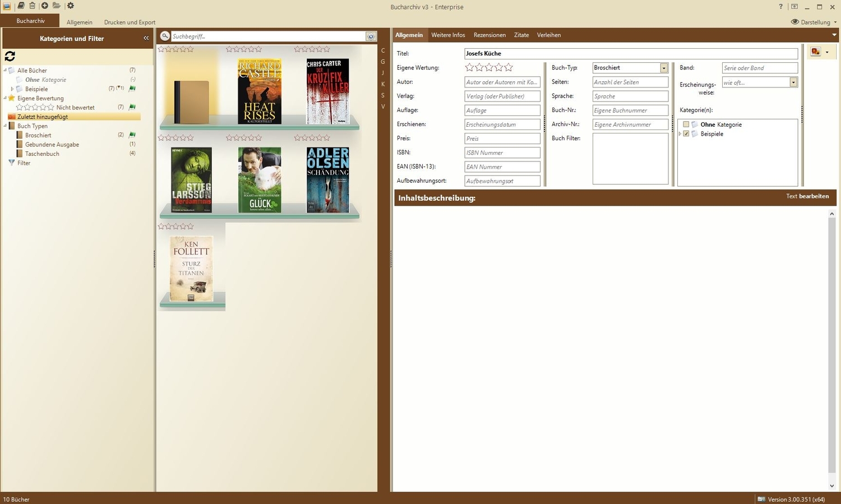
Task: Click the ribbon display icon next to help
Action: coord(794,7)
